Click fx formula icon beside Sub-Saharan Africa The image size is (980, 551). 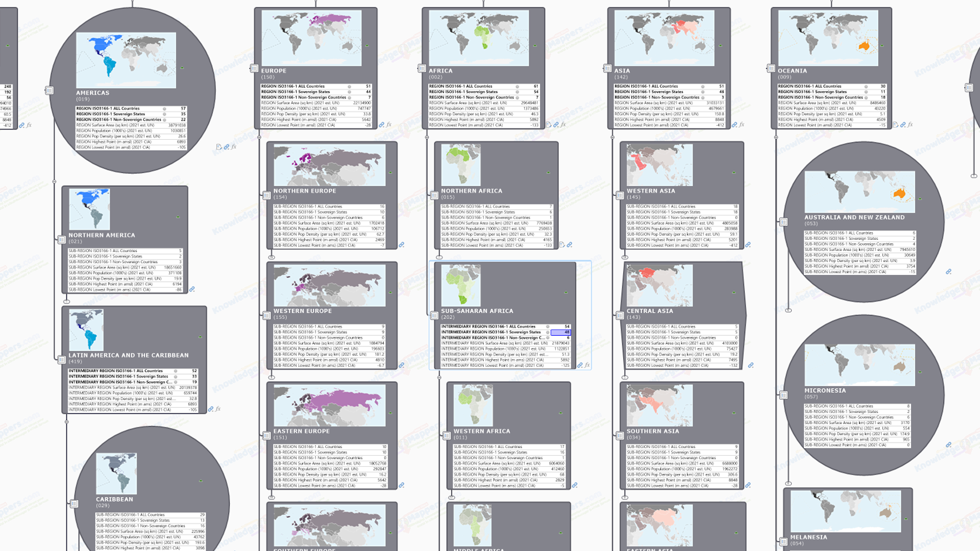point(587,365)
